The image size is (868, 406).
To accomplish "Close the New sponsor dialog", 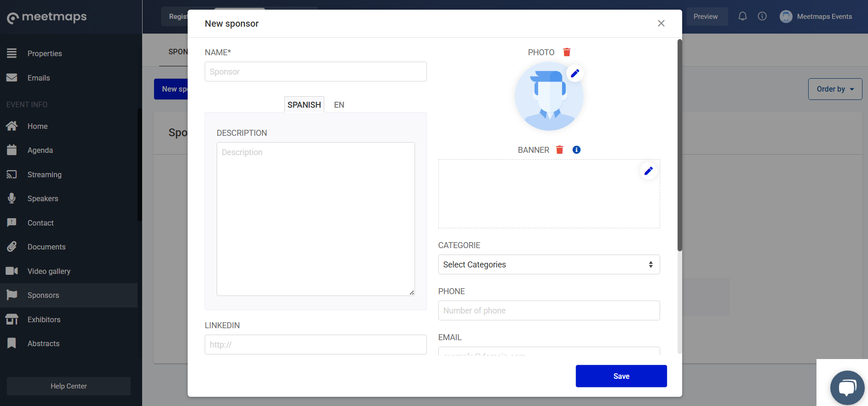I will click(661, 23).
